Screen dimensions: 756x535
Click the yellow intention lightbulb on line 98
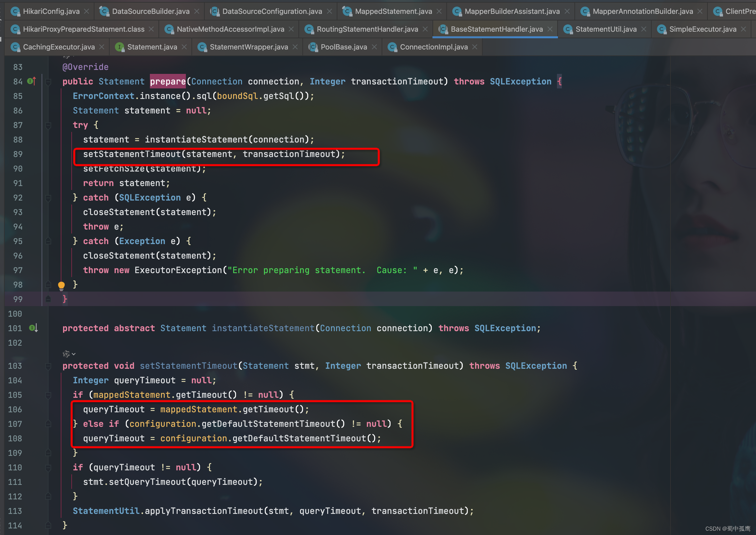point(61,285)
